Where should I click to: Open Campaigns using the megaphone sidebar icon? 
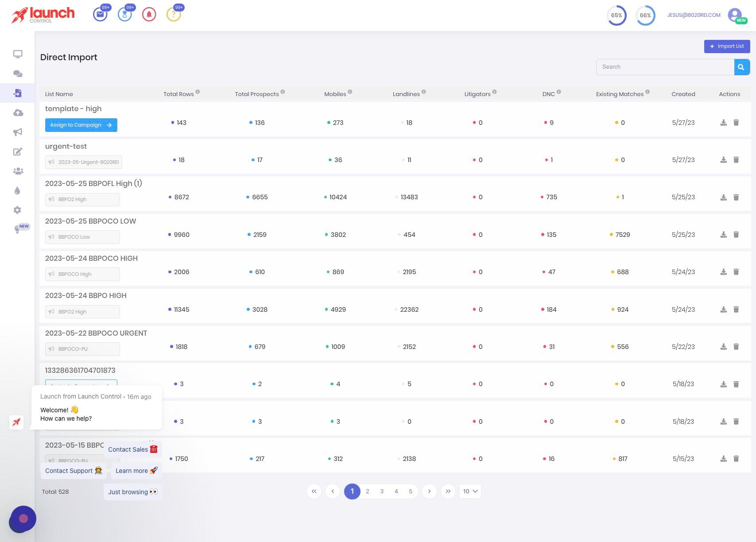(x=18, y=132)
